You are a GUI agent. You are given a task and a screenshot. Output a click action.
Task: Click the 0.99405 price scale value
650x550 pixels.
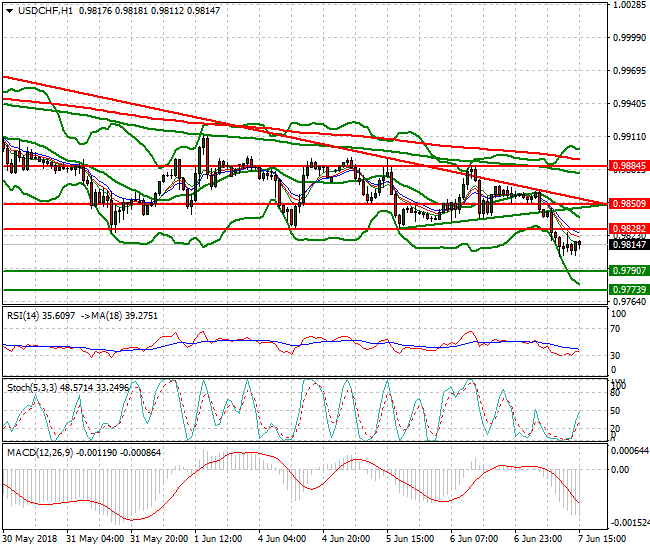click(x=629, y=103)
